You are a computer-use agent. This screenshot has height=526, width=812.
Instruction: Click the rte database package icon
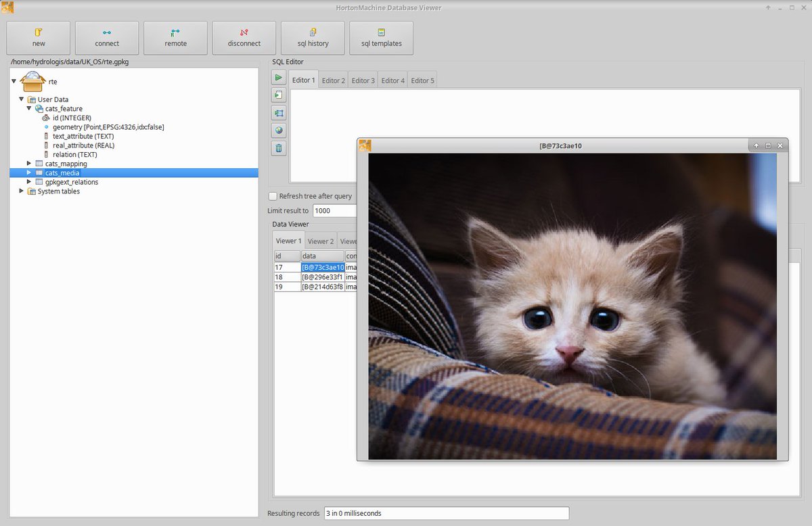coord(32,81)
